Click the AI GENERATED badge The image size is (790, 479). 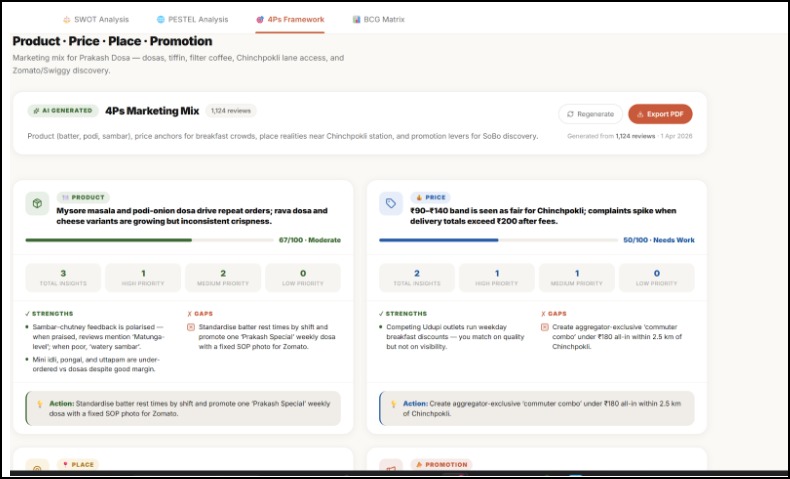coord(62,111)
